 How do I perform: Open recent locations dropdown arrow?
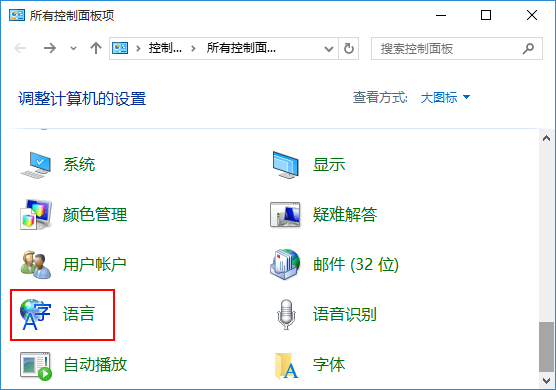click(73, 49)
